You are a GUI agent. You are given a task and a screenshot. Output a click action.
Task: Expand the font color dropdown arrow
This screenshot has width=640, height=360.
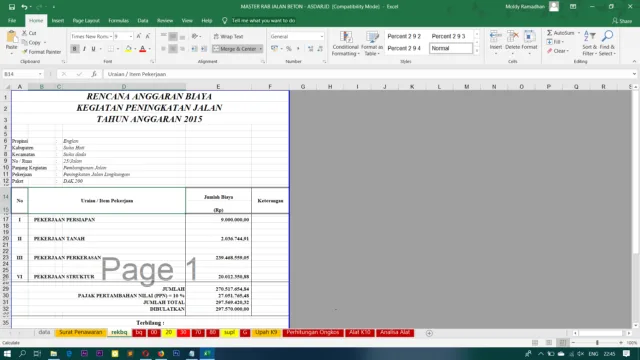pos(149,49)
